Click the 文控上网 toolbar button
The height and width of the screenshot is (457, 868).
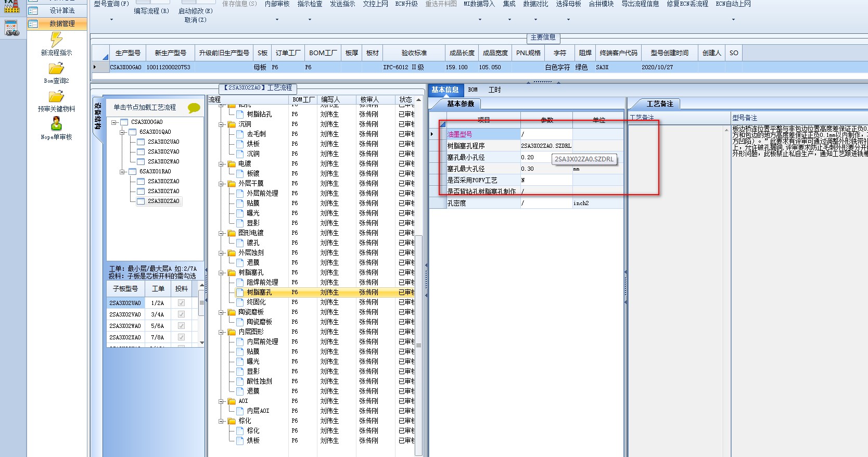(375, 4)
